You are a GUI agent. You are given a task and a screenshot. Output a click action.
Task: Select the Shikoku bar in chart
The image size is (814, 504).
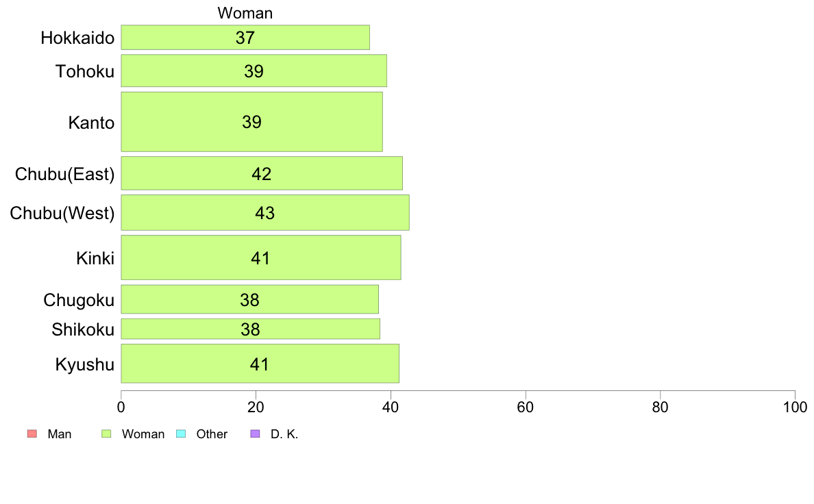pos(250,329)
